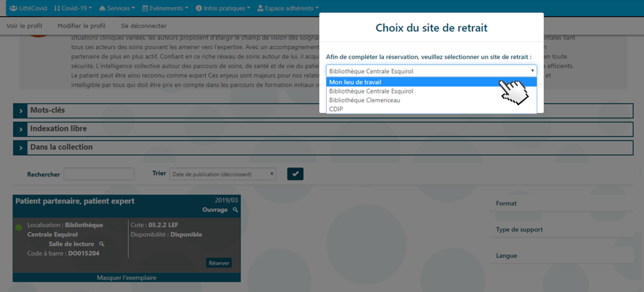Click the calendar icon next to Evènements
This screenshot has width=644, height=292.
145,8
